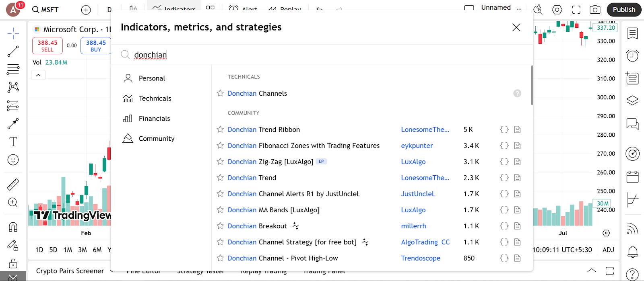Viewport: 644px width, 281px height.
Task: Toggle stay in drawing mode
Action: [13, 245]
